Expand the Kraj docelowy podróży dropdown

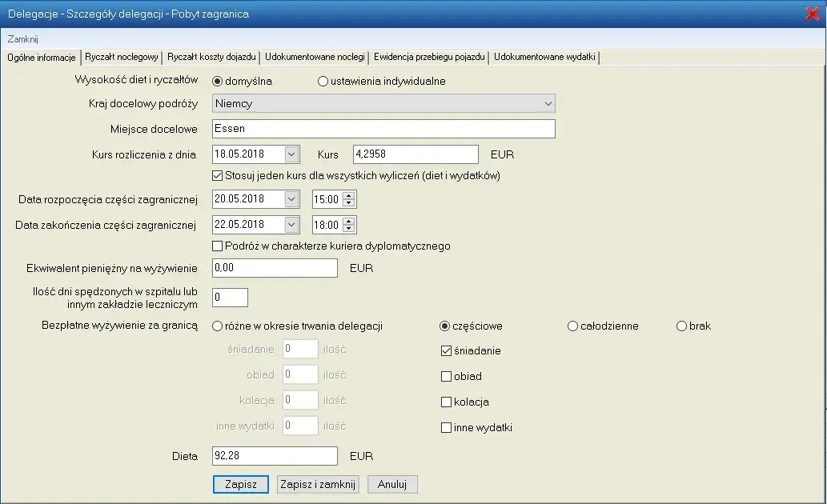548,103
